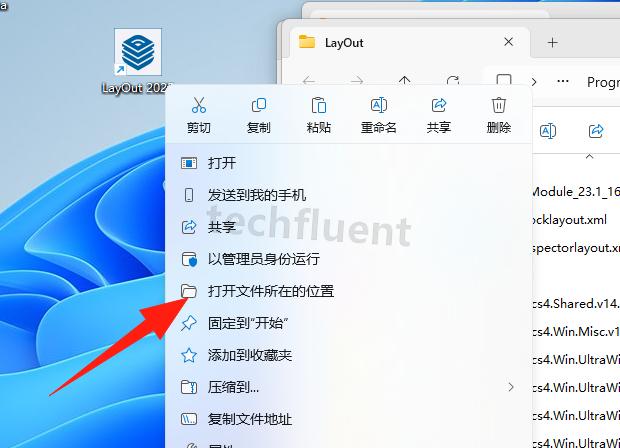Open the address bar ellipsis menu
Screen dimensions: 620x448
(563, 81)
